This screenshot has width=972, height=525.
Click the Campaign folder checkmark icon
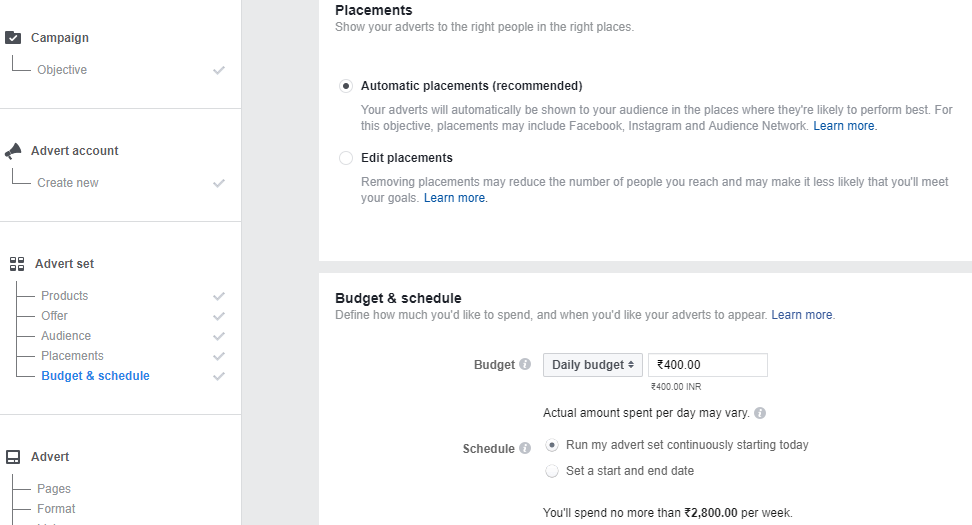click(13, 38)
